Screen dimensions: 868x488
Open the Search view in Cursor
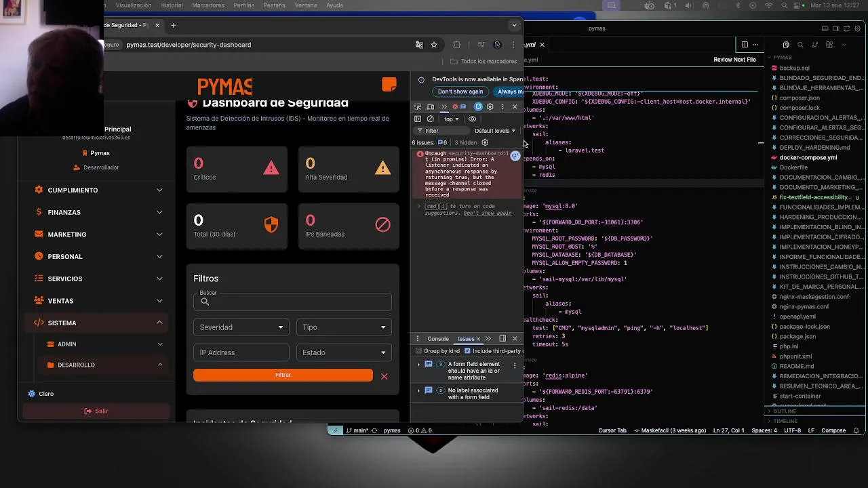(800, 45)
